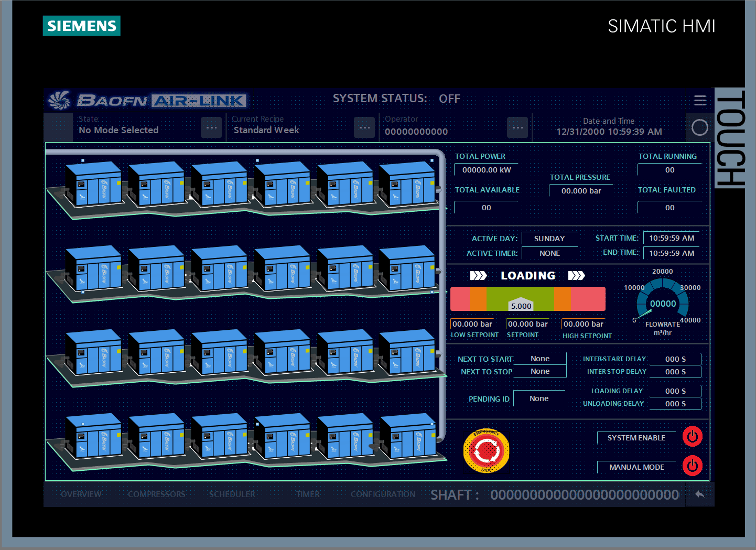Select fourth compressor in second row
Screen dimensions: 756x550
pos(282,267)
